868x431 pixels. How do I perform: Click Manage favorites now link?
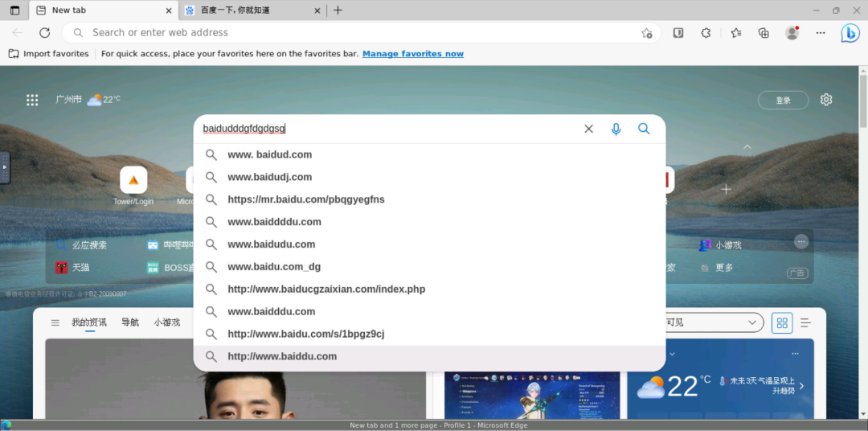tap(413, 54)
